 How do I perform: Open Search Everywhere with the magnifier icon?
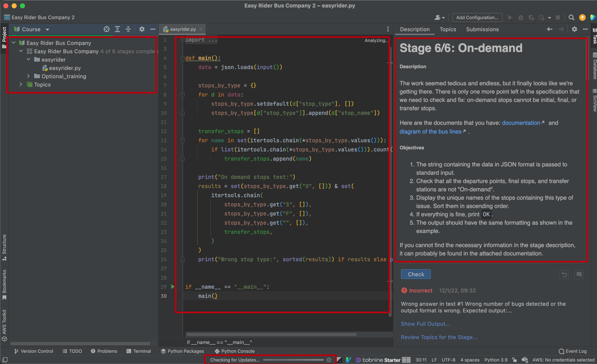click(x=571, y=17)
